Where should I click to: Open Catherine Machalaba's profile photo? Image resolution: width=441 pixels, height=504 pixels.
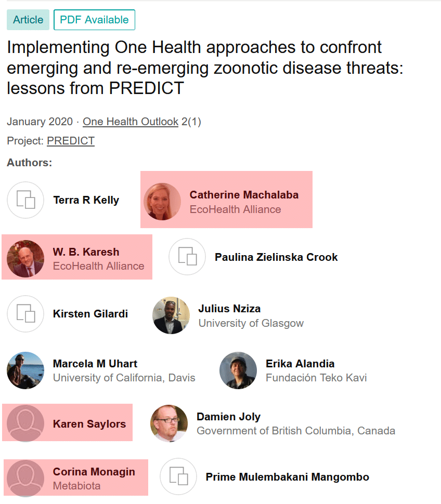(x=162, y=202)
